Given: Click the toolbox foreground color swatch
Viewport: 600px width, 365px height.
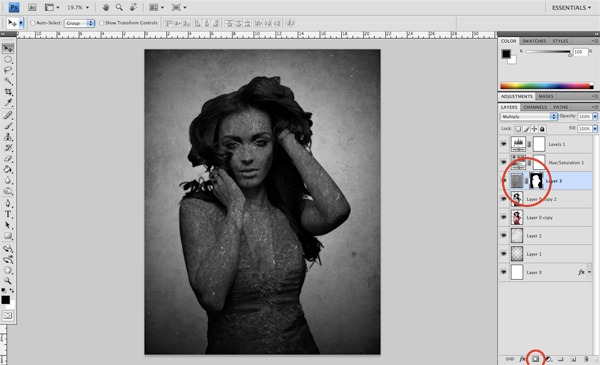Looking at the screenshot, I should point(5,300).
